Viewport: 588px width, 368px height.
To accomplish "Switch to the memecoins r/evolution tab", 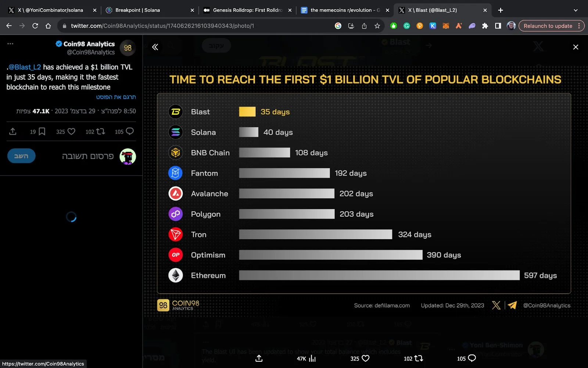I will 345,10.
